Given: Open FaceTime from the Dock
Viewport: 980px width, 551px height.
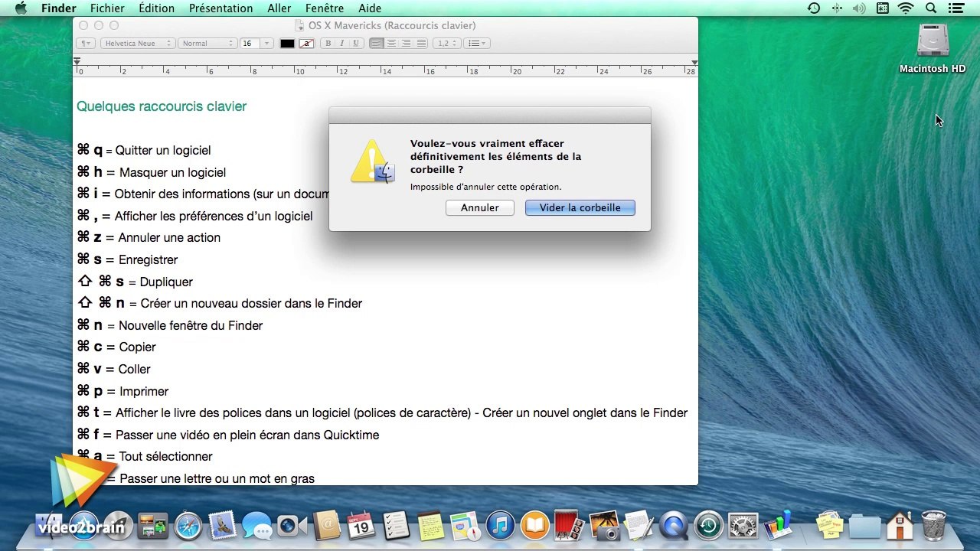Looking at the screenshot, I should 291,526.
